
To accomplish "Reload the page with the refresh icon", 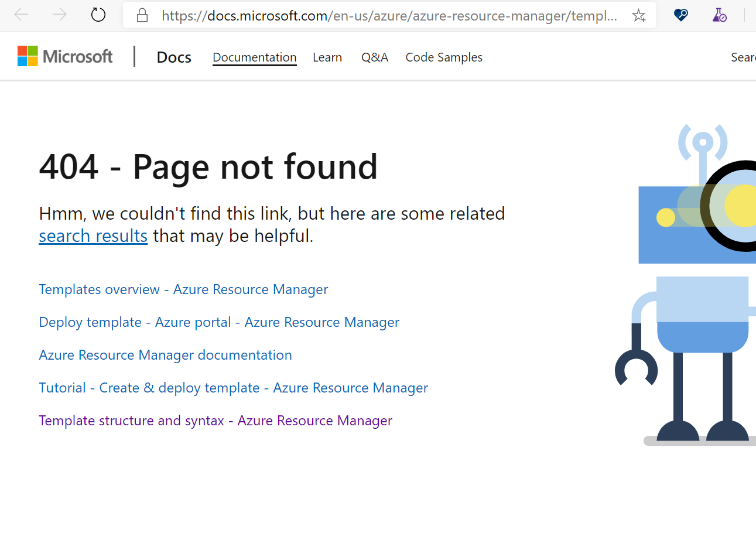I will (x=98, y=15).
